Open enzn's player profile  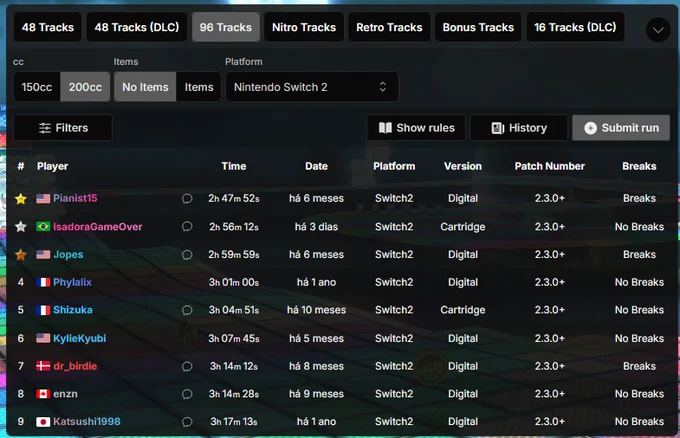pyautogui.click(x=65, y=394)
